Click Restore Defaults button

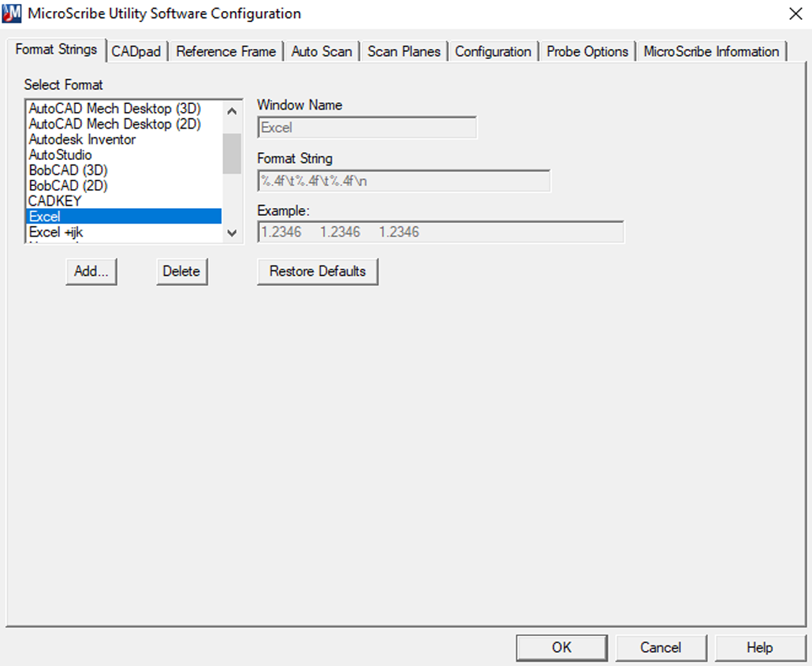tap(318, 271)
